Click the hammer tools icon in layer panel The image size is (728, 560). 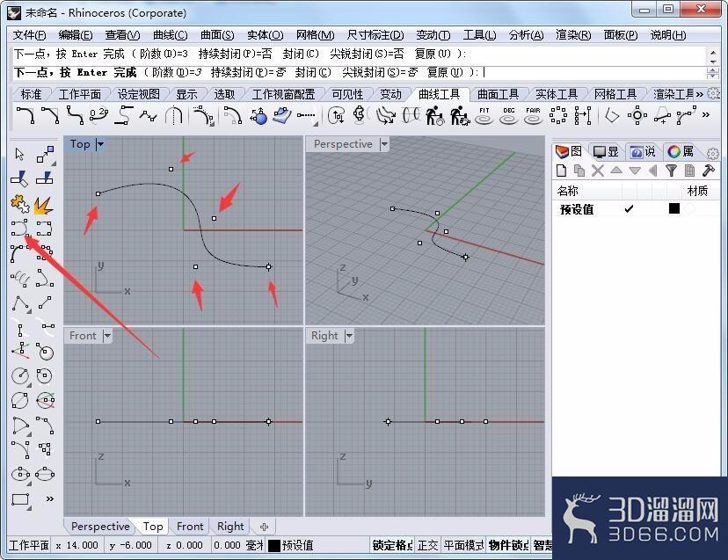click(x=708, y=171)
